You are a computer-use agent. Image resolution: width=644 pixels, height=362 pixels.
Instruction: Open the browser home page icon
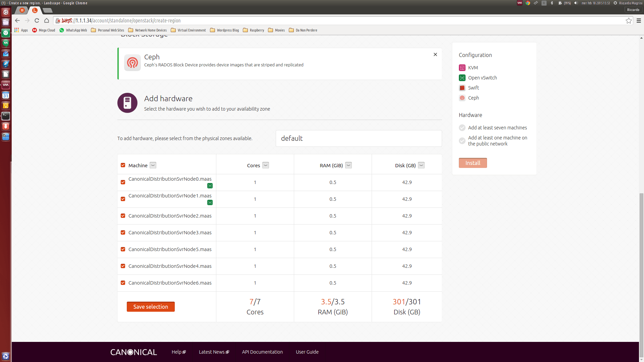47,20
